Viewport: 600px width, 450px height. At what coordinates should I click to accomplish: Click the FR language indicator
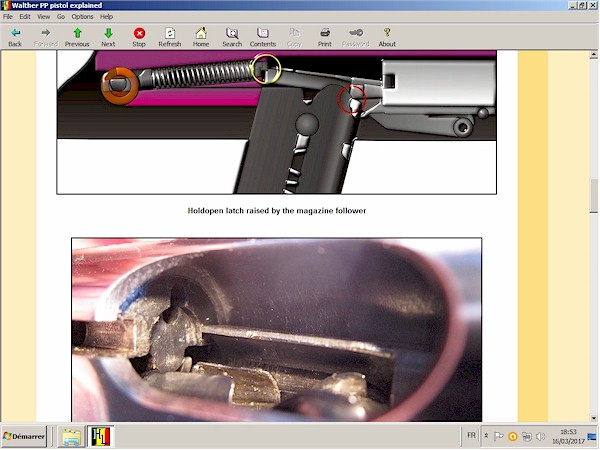(471, 435)
